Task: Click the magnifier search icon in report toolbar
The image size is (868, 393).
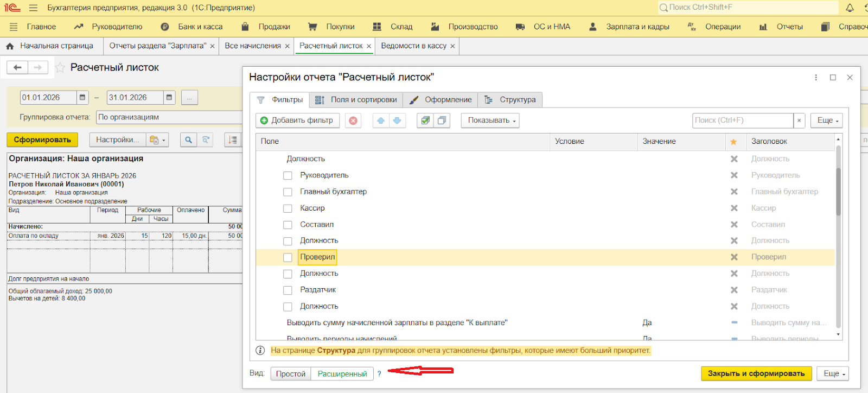Action: click(x=188, y=140)
